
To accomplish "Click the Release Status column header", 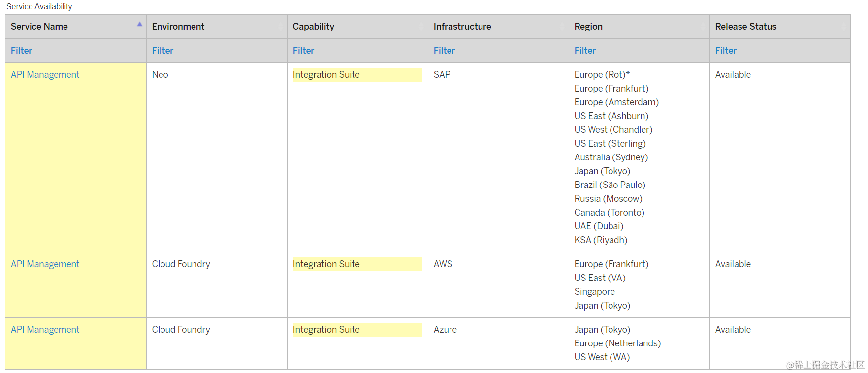I will tap(745, 27).
